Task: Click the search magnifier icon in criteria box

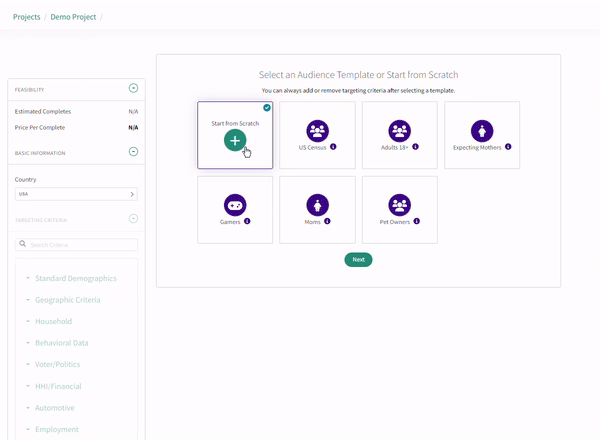Action: 23,244
